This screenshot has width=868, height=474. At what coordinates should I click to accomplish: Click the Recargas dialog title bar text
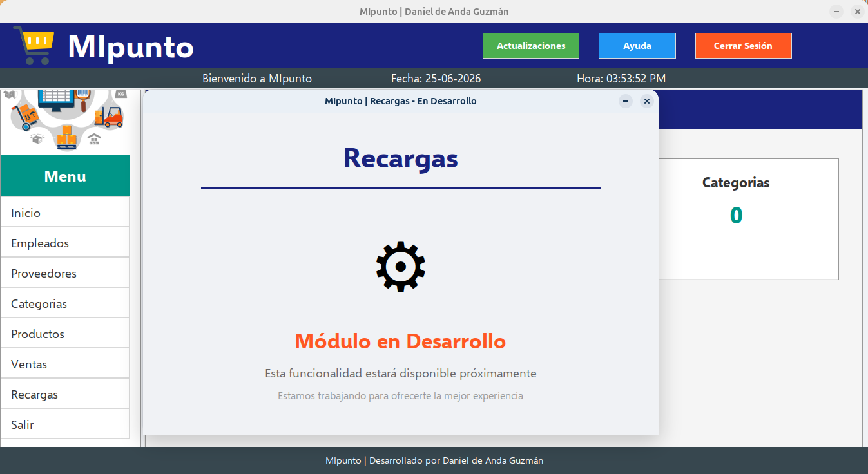[401, 101]
